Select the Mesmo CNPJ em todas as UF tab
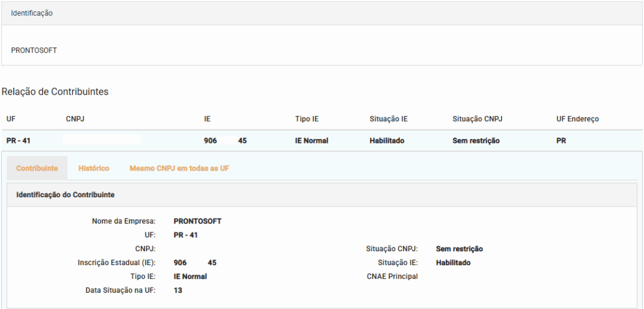Screen dimensions: 644x309 pos(179,168)
